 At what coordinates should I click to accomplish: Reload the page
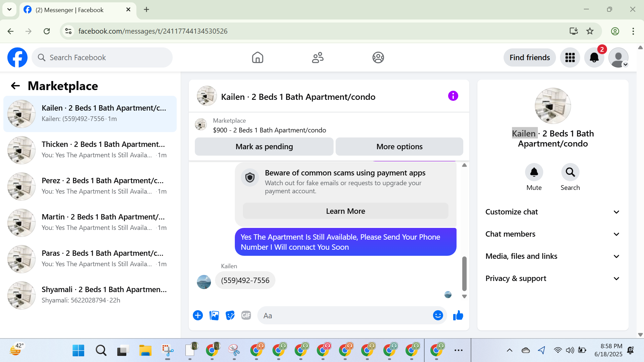click(x=47, y=31)
